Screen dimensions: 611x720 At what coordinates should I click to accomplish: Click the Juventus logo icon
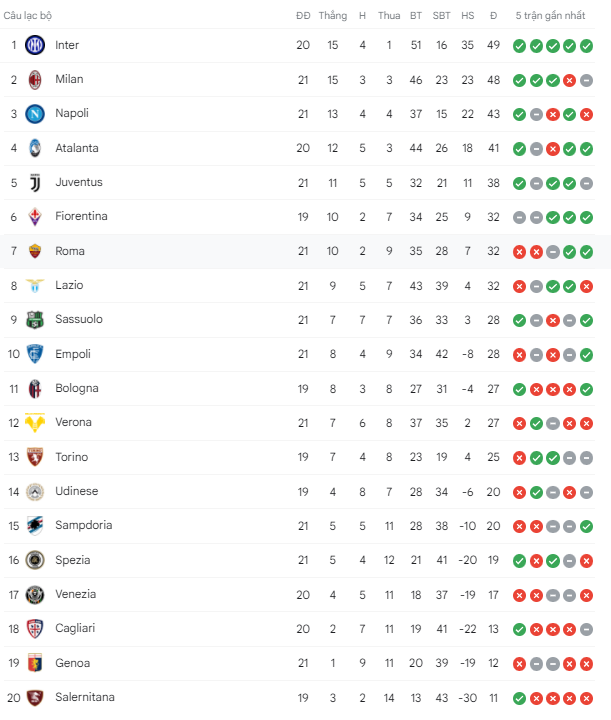click(x=35, y=182)
